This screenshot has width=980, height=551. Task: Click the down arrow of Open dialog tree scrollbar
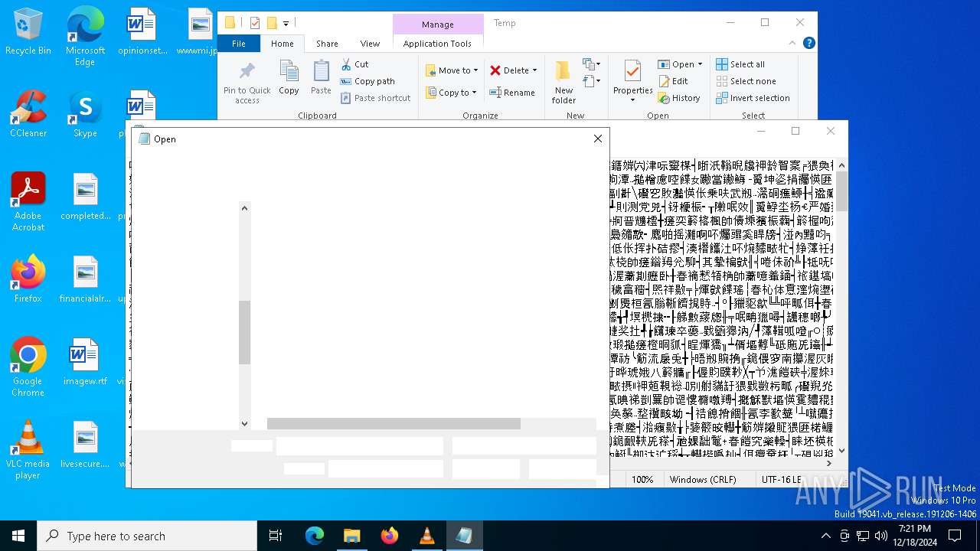245,423
